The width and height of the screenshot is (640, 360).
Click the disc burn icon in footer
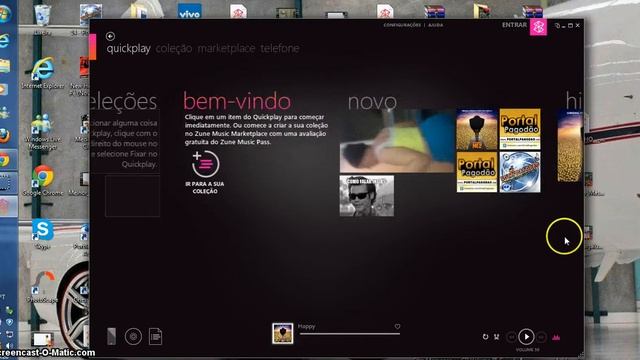pyautogui.click(x=133, y=337)
